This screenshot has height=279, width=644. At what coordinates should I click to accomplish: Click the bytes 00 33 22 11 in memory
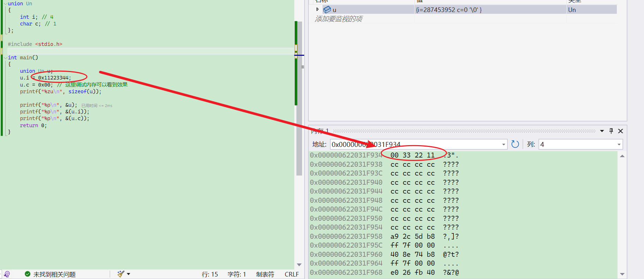pos(413,155)
